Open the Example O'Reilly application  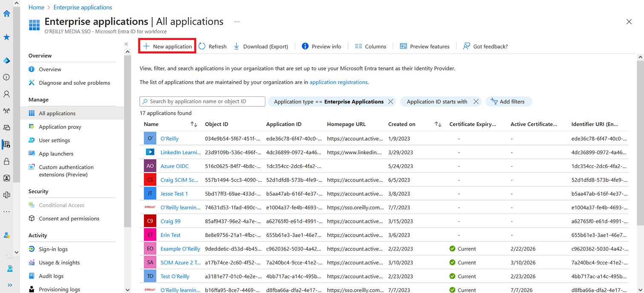(x=180, y=249)
